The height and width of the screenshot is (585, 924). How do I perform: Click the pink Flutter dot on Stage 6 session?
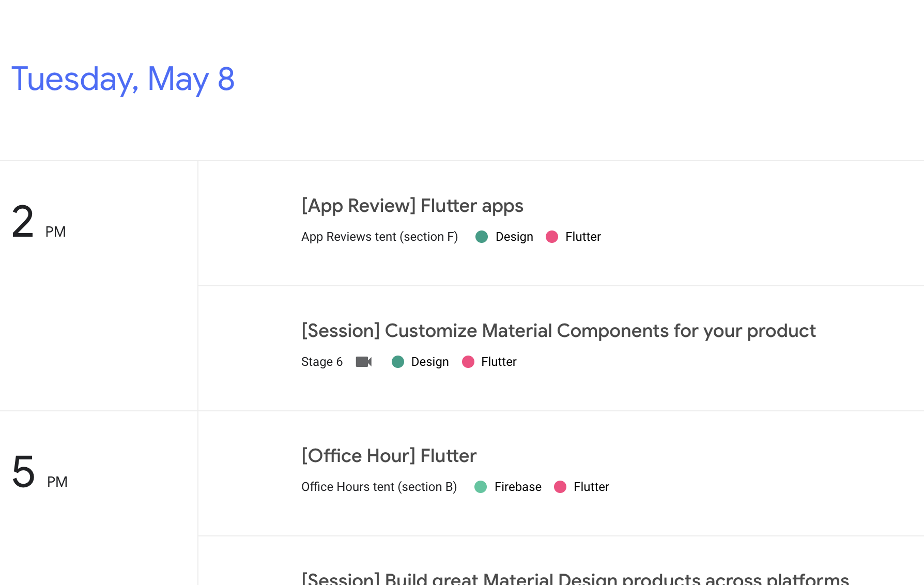(x=469, y=362)
